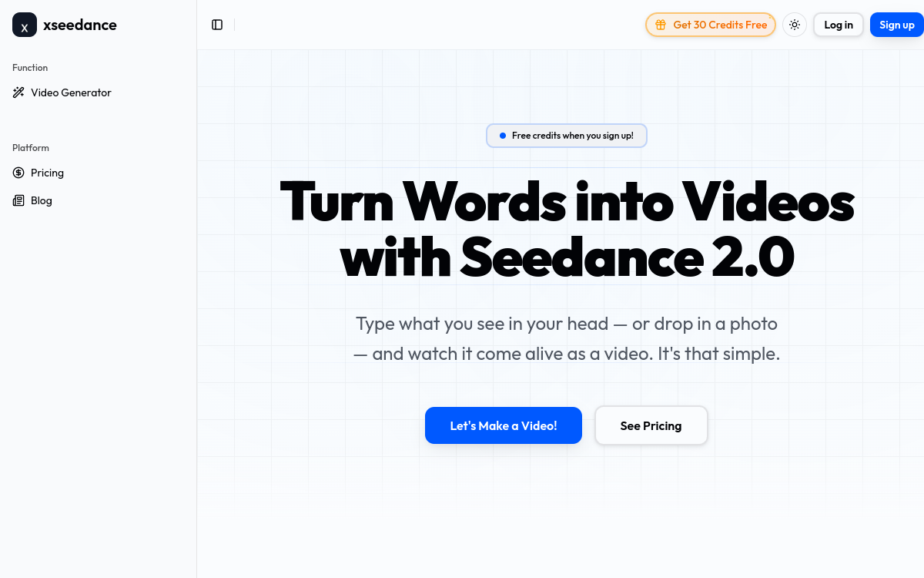Click the Platform section label
The width and height of the screenshot is (924, 578).
click(31, 148)
